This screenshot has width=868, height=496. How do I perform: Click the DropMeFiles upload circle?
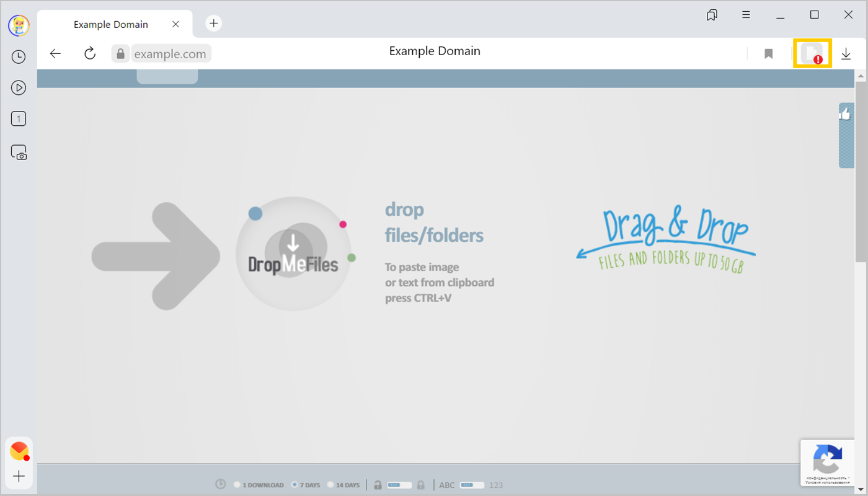(293, 254)
